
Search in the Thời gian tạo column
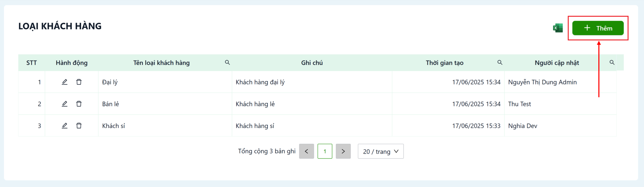(x=500, y=62)
